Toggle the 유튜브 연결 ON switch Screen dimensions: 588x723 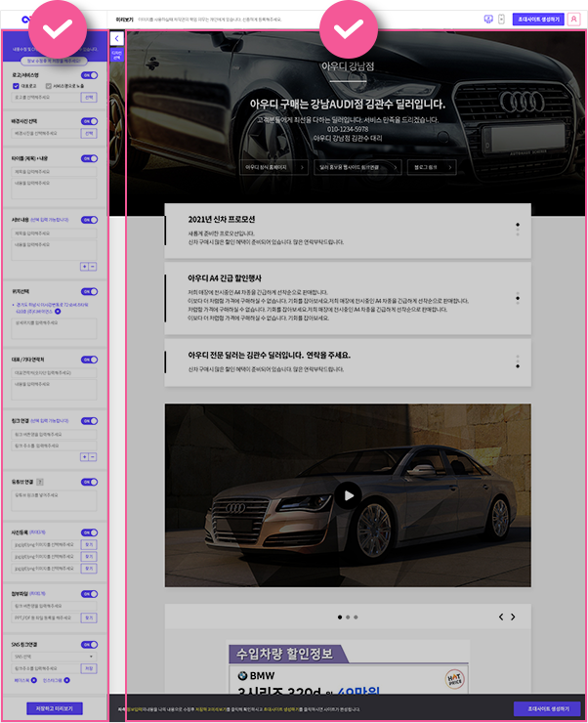(x=90, y=482)
